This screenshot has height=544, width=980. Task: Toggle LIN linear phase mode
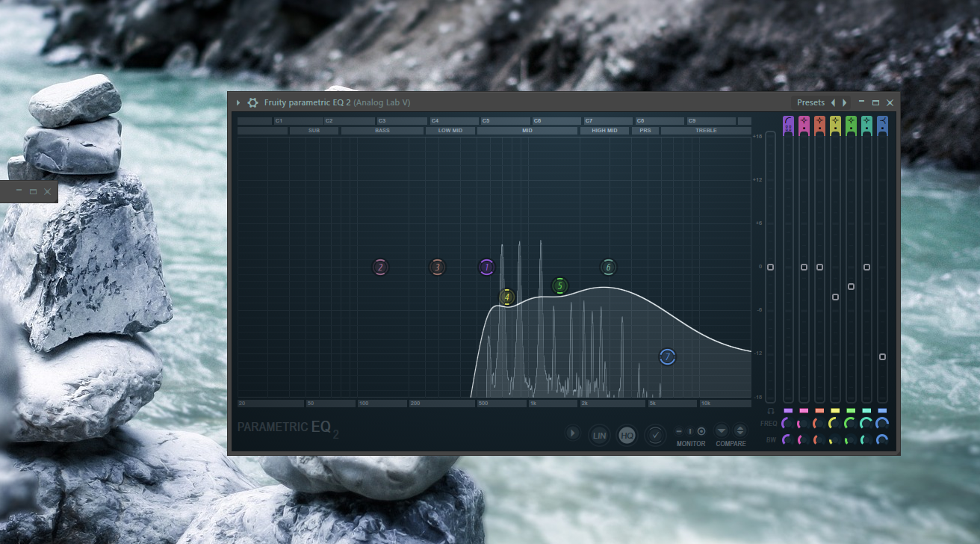point(599,435)
